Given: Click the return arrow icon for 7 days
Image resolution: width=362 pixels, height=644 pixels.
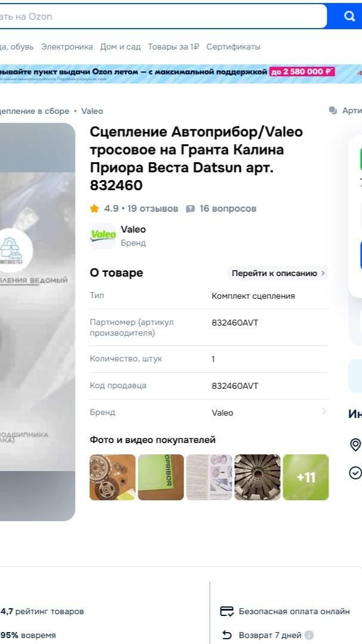Looking at the screenshot, I should tap(227, 636).
